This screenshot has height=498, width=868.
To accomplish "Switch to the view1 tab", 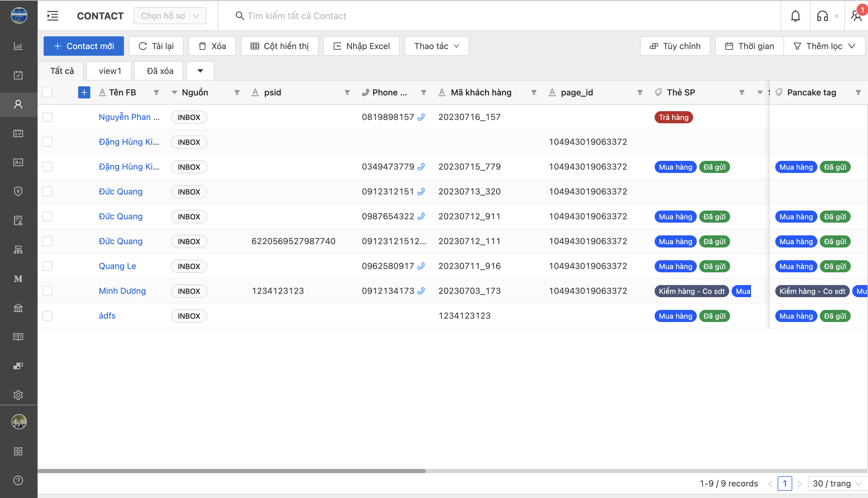I will tap(109, 71).
